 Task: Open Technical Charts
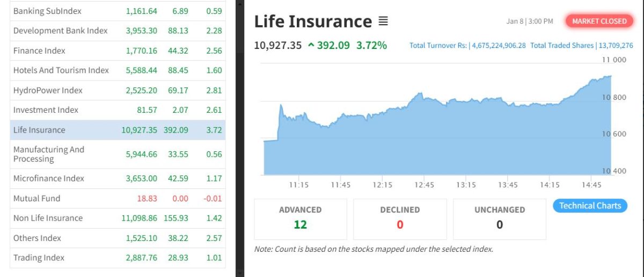[590, 206]
